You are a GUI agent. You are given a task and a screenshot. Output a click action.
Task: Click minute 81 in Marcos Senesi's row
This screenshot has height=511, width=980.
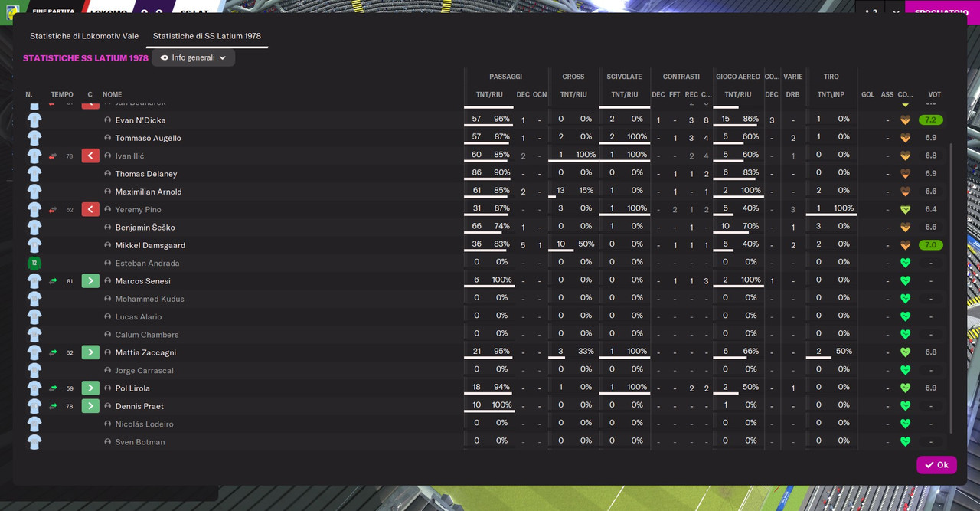[70, 281]
